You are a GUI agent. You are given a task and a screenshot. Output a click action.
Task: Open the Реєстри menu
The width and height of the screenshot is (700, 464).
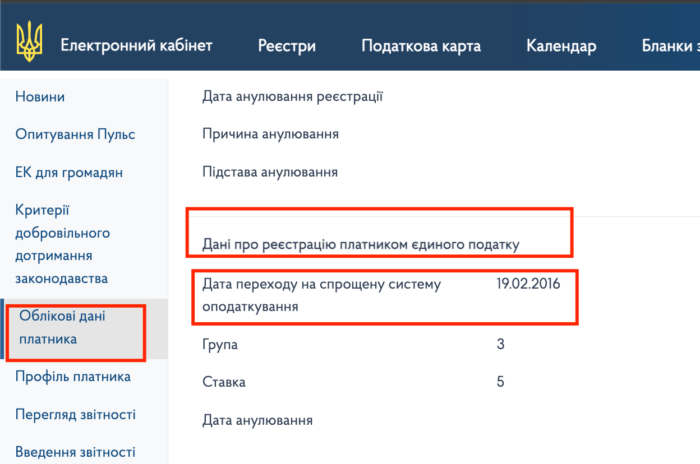tap(286, 46)
